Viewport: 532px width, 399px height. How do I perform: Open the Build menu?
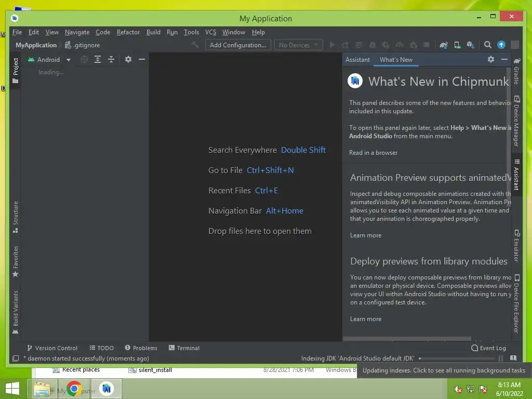pyautogui.click(x=153, y=32)
